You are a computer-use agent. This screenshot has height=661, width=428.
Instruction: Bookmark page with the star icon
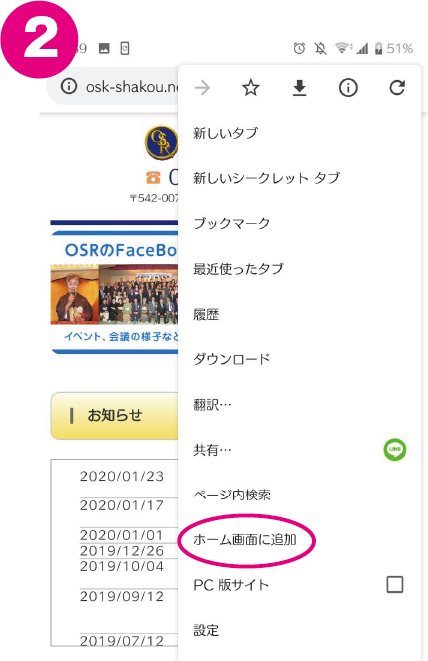(250, 88)
